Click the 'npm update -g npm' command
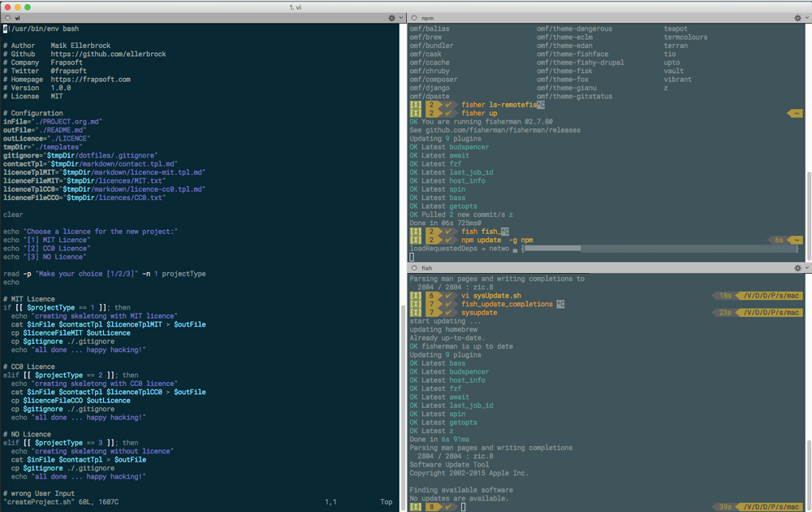812x512 pixels. pos(497,240)
